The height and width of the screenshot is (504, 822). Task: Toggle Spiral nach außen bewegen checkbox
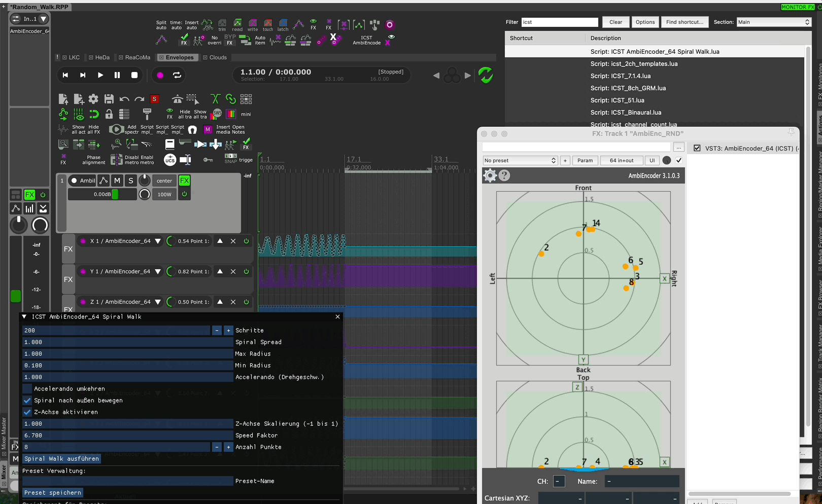pos(27,401)
